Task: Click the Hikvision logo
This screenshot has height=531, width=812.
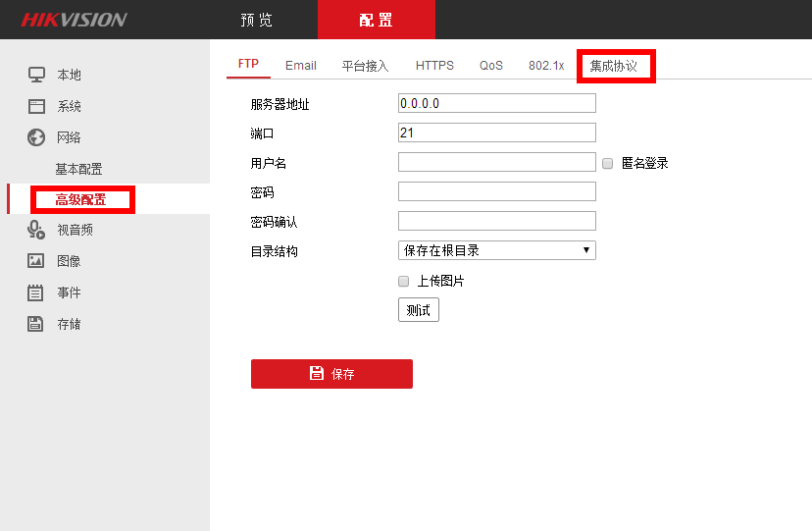Action: (x=74, y=20)
